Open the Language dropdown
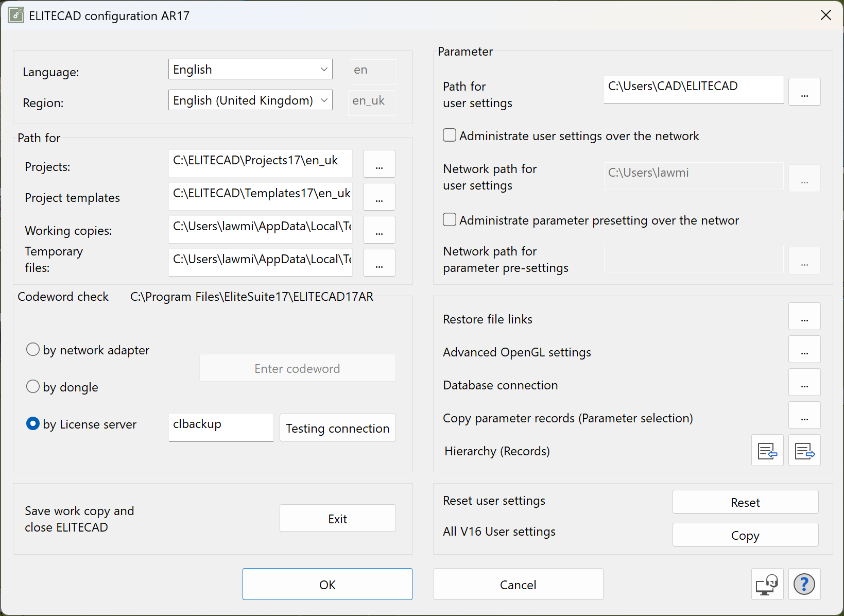The height and width of the screenshot is (616, 844). coord(250,69)
